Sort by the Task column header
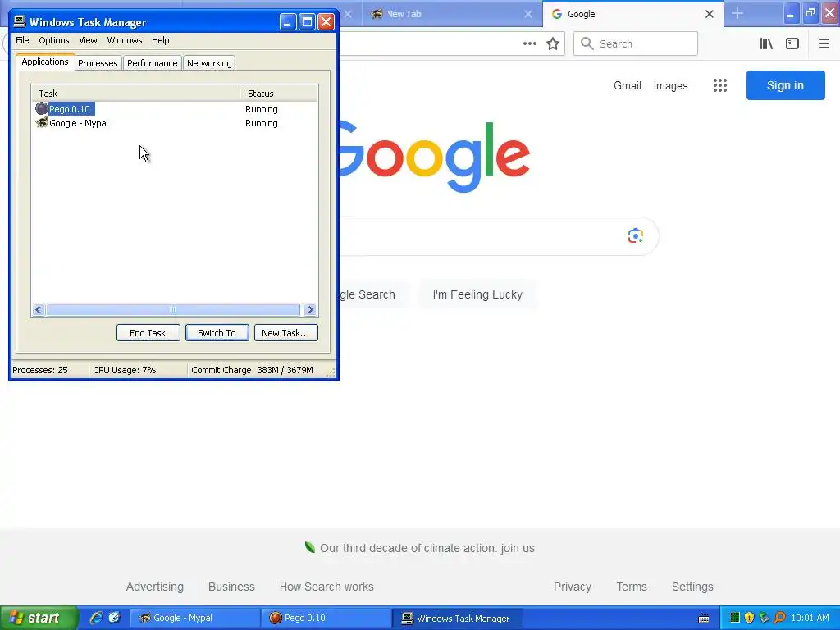 (135, 94)
